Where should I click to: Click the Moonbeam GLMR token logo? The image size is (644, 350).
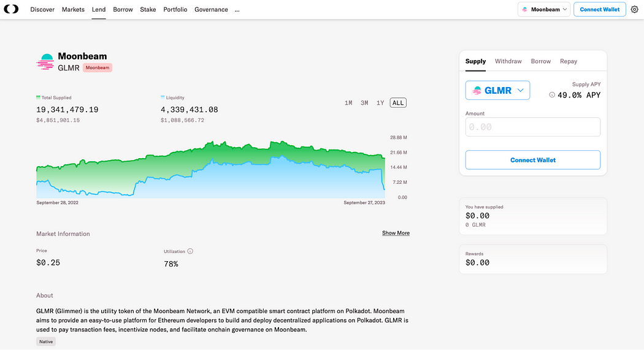(45, 61)
